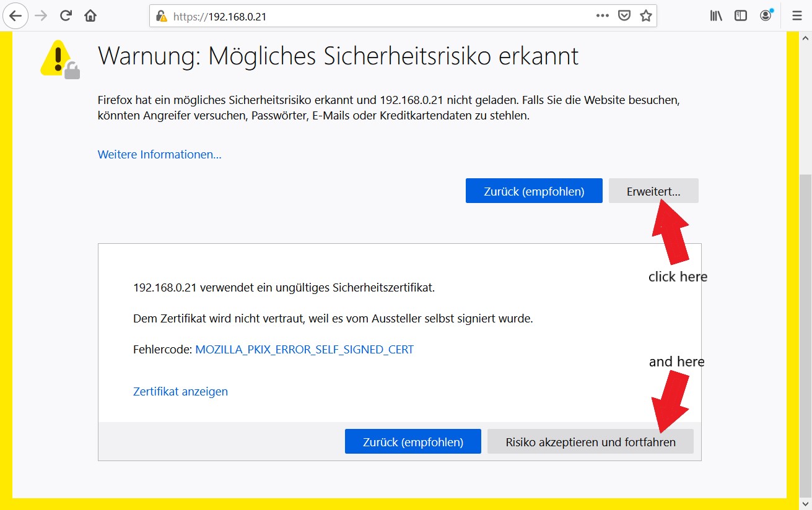Open the Zertifikat anzeigen link

coord(180,391)
